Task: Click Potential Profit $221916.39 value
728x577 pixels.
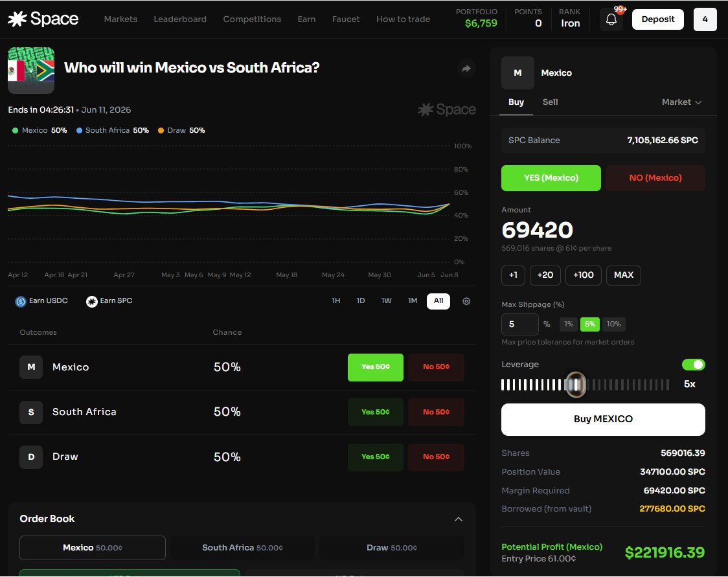Action: pyautogui.click(x=665, y=552)
